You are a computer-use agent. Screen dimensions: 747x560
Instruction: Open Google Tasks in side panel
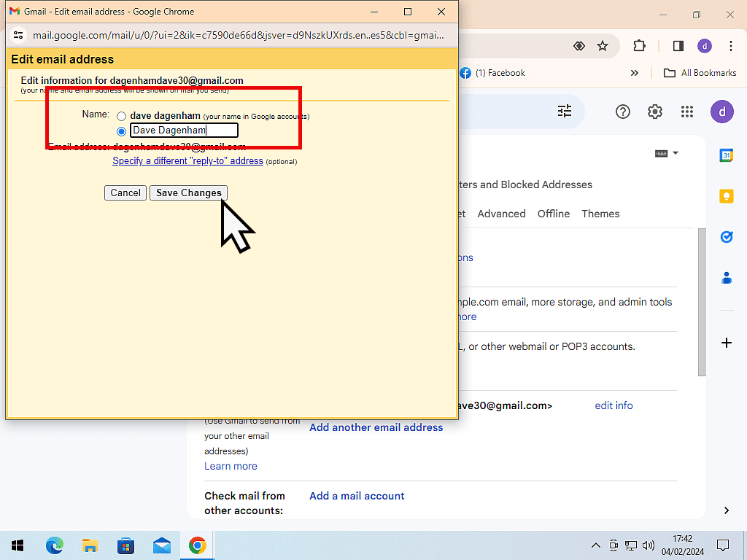click(726, 237)
